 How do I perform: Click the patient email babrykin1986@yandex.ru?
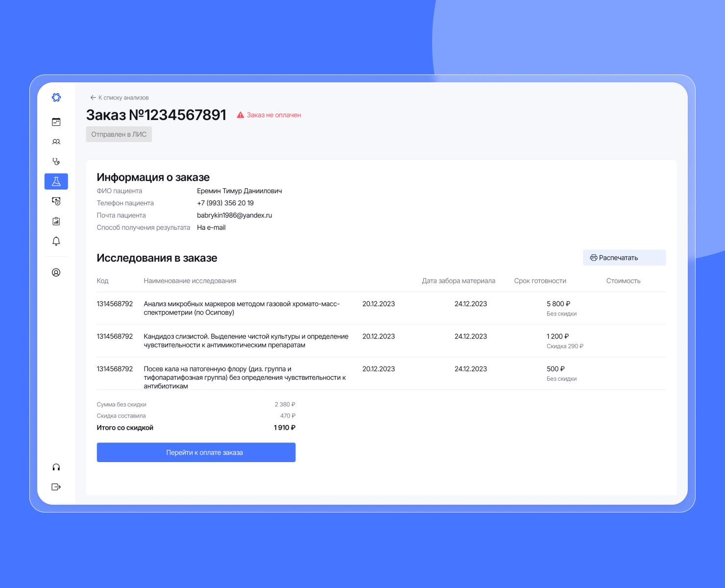pyautogui.click(x=234, y=215)
